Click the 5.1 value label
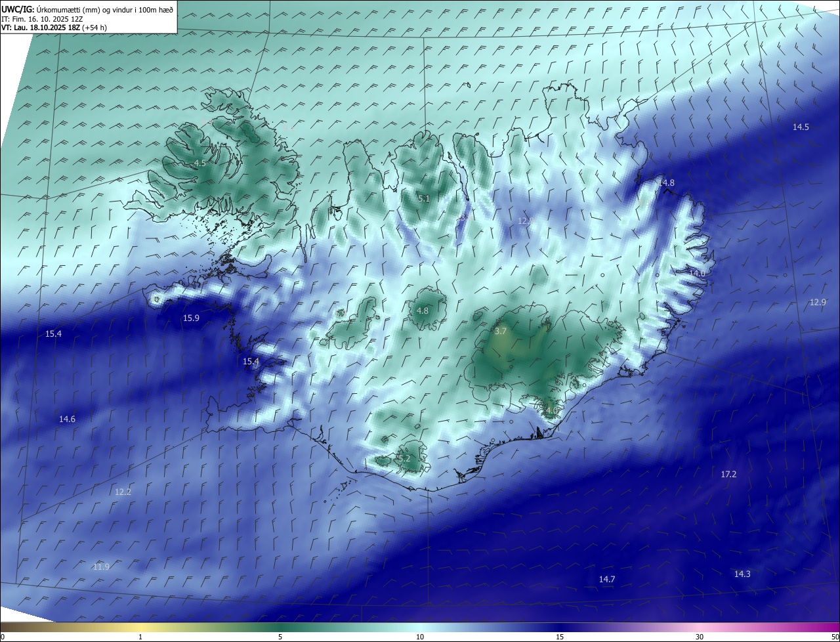 [x=423, y=198]
